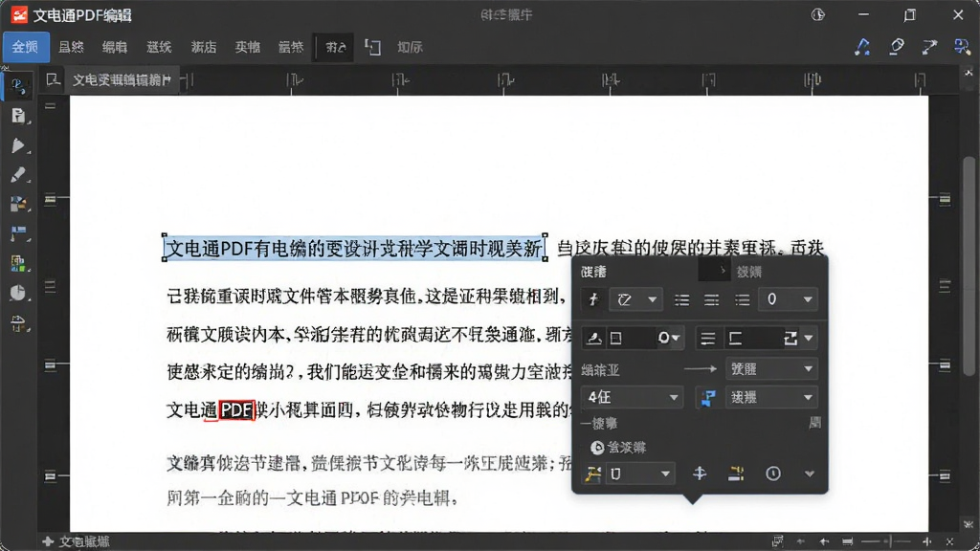Open the U underline dropdown in panel

coord(639,474)
